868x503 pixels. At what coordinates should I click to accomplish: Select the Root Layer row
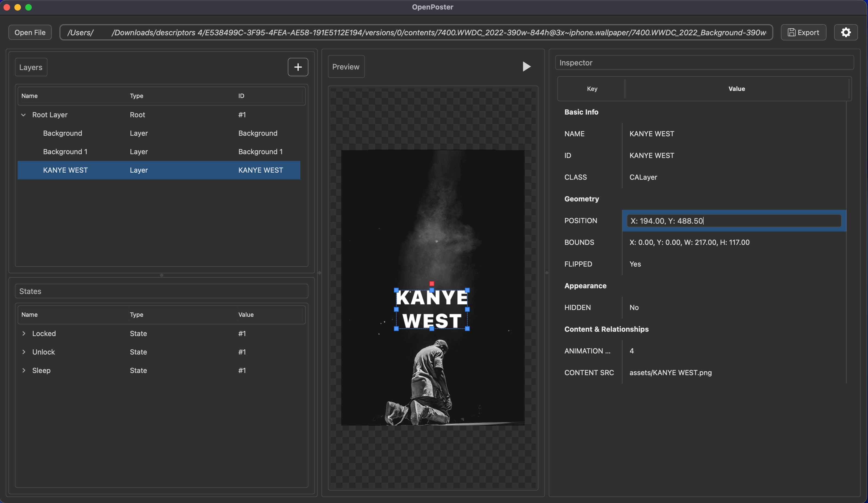159,115
